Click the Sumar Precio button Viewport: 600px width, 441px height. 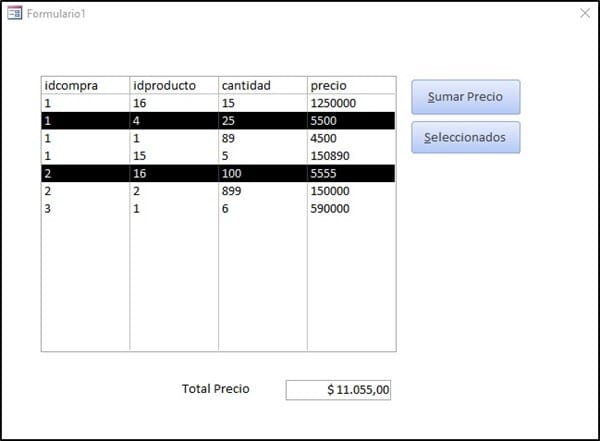[465, 97]
